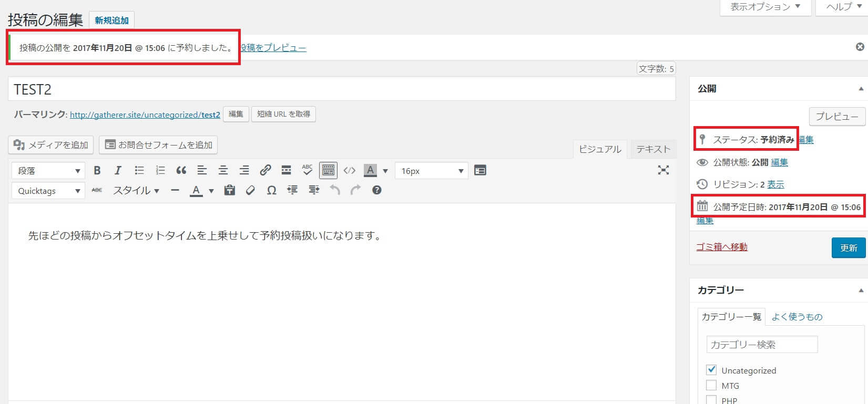The width and height of the screenshot is (868, 404).
Task: Expand 表示オプション screen options
Action: [765, 7]
